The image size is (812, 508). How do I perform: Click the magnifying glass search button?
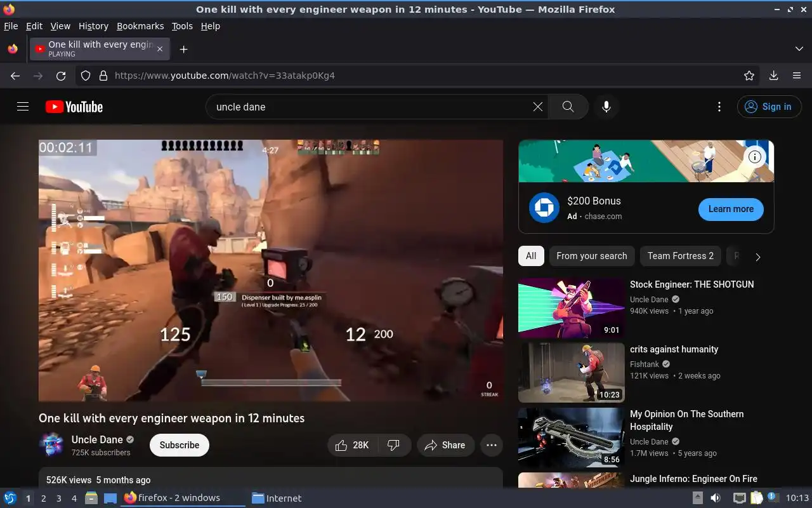(568, 107)
